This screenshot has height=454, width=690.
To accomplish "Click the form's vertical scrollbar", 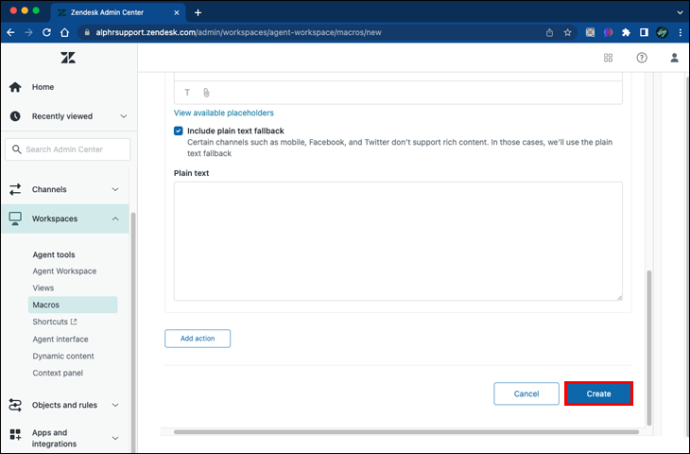I will tap(649, 348).
